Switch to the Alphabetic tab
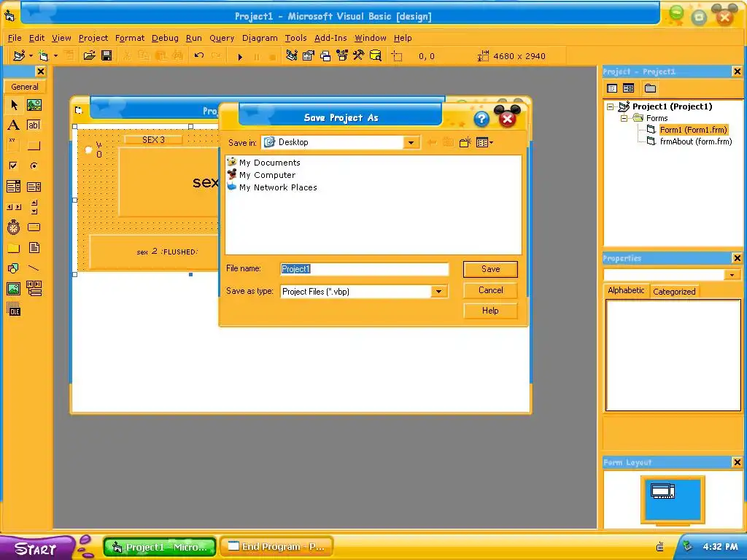The width and height of the screenshot is (747, 560). (x=626, y=290)
